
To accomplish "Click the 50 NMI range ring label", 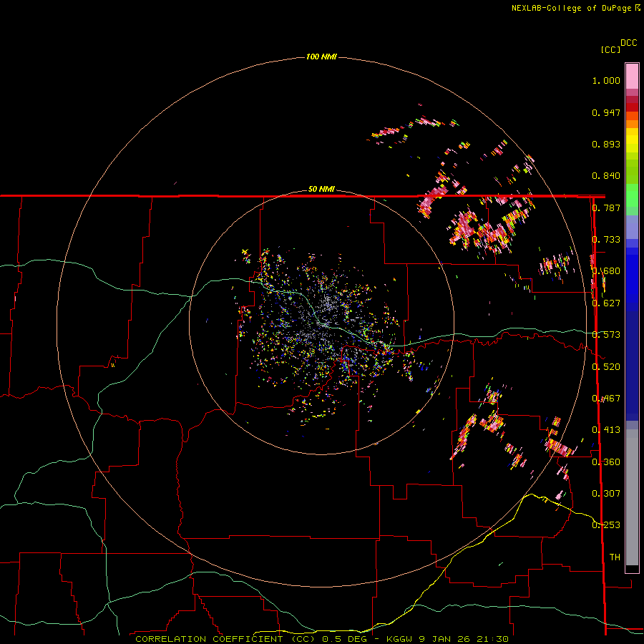I will tap(321, 190).
